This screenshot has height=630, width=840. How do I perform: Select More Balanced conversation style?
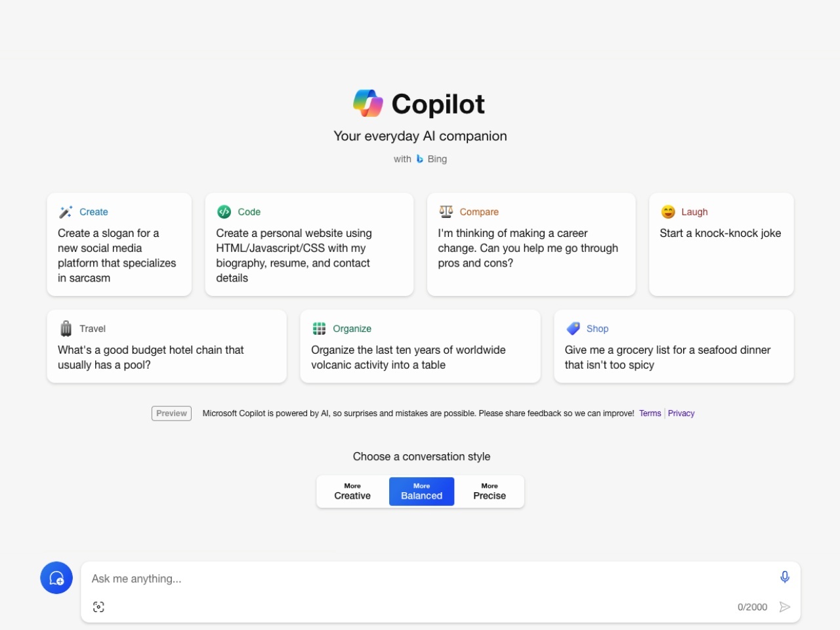coord(421,492)
